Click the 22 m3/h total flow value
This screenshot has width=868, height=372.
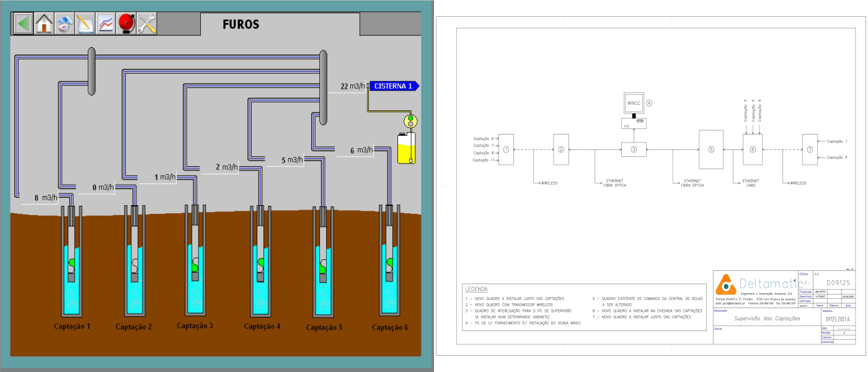point(352,86)
